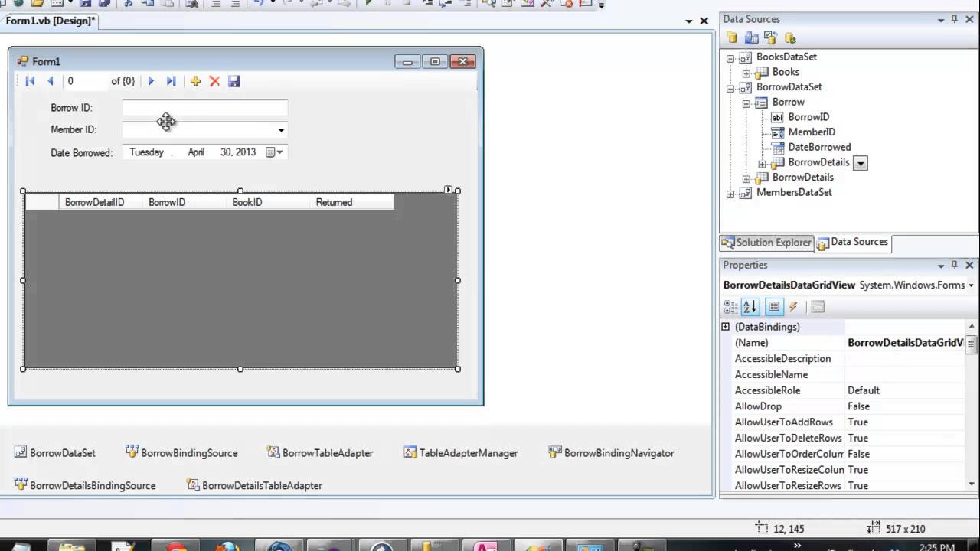Click the Property Pages icon
This screenshot has width=980, height=551.
coord(818,307)
